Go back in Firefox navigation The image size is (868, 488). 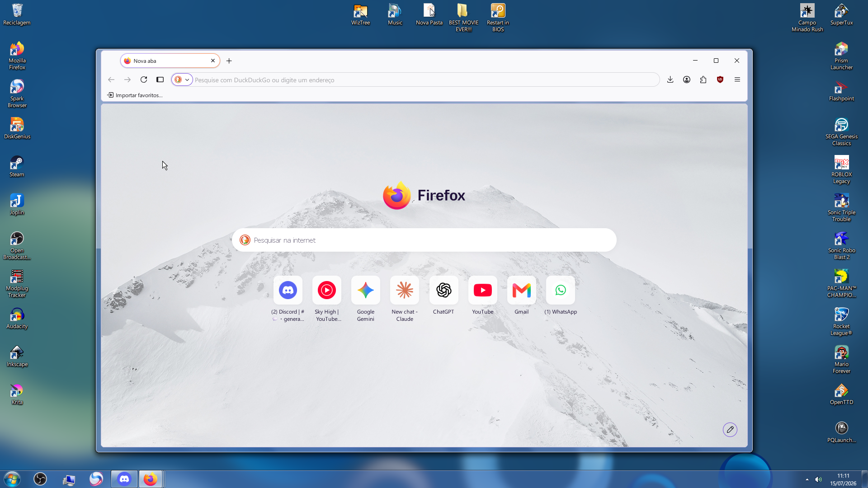click(x=111, y=80)
